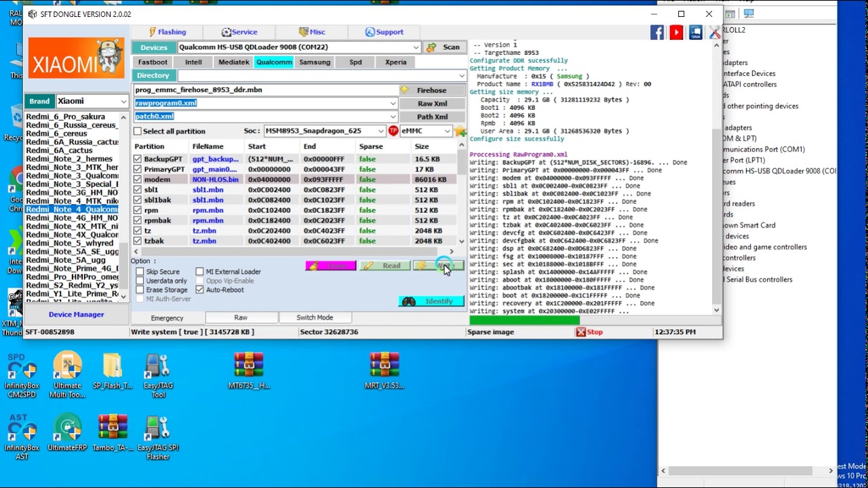Open EasyJTAG Tool desktop shortcut
The image size is (868, 488).
[x=158, y=375]
